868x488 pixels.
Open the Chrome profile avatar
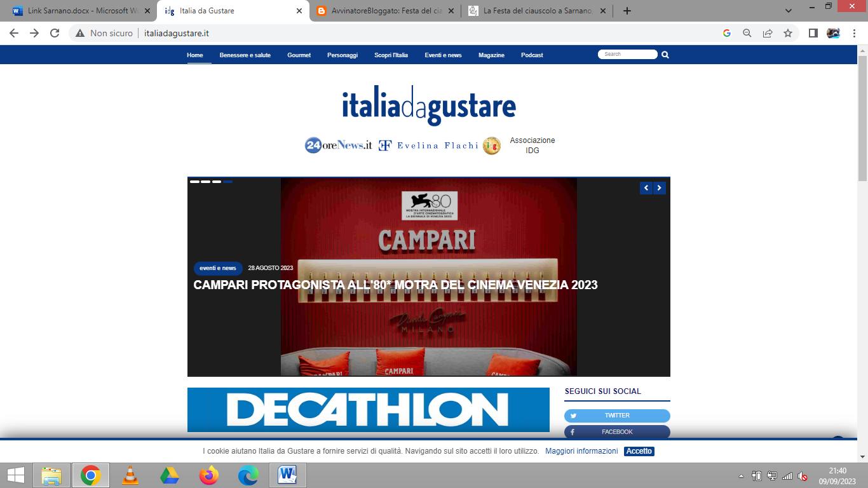pos(833,33)
